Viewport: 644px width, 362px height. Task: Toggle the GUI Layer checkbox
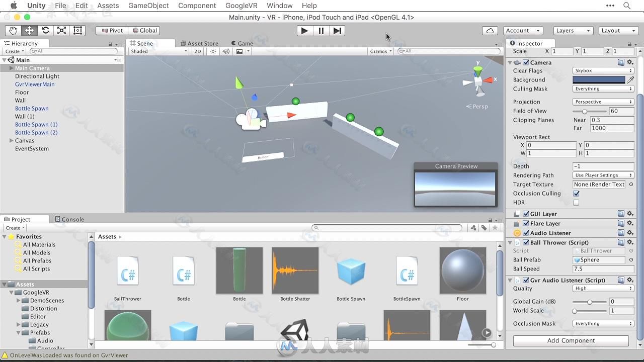pos(526,214)
